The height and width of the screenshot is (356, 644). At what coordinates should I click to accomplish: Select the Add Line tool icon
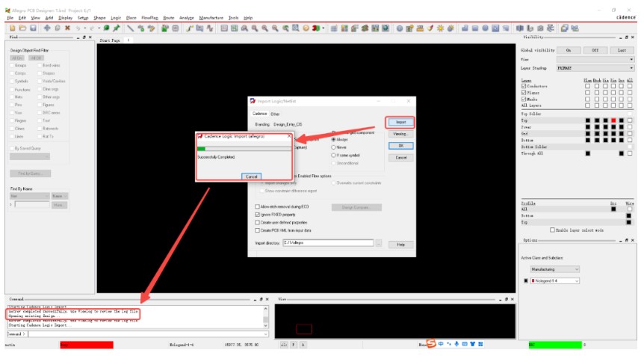click(130, 28)
